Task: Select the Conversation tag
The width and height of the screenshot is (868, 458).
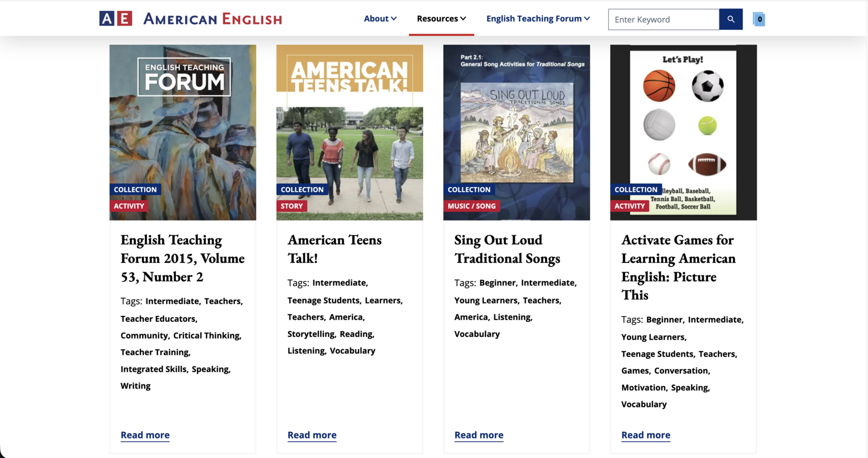Action: coord(681,371)
